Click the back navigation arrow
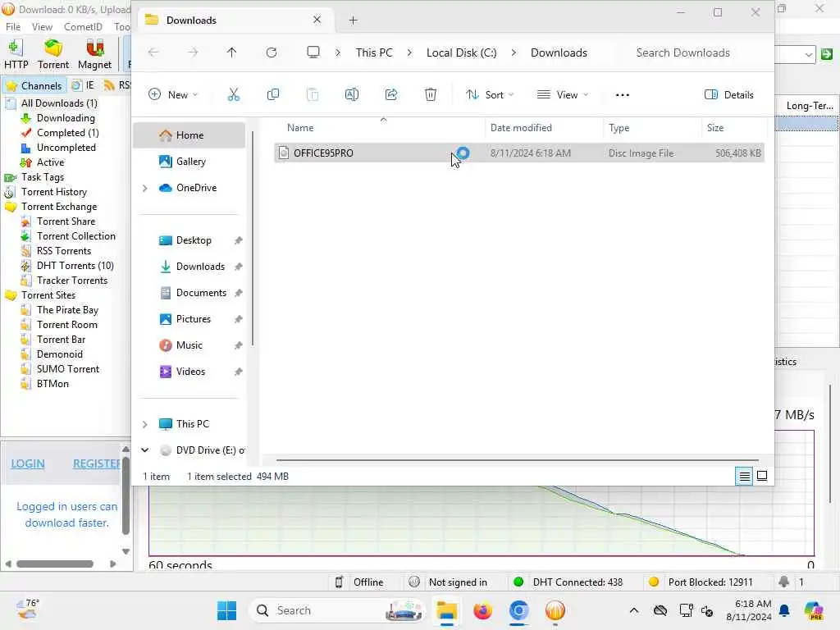Image resolution: width=840 pixels, height=630 pixels. [153, 52]
